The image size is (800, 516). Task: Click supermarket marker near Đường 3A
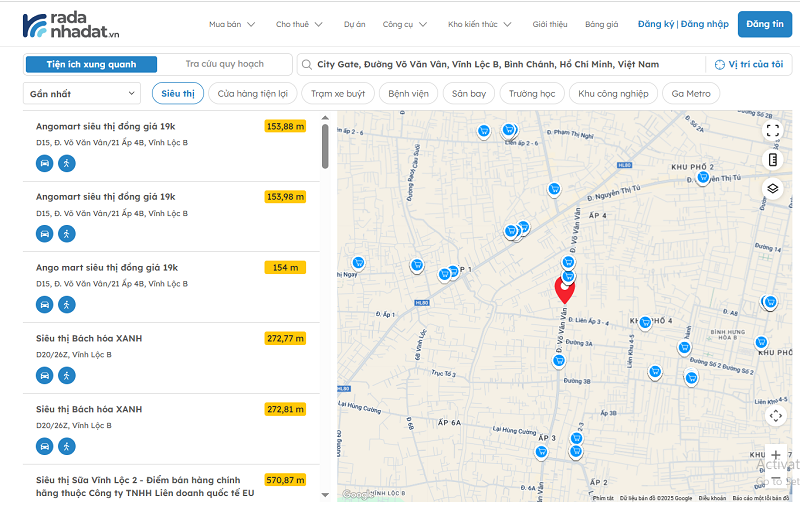click(x=559, y=362)
